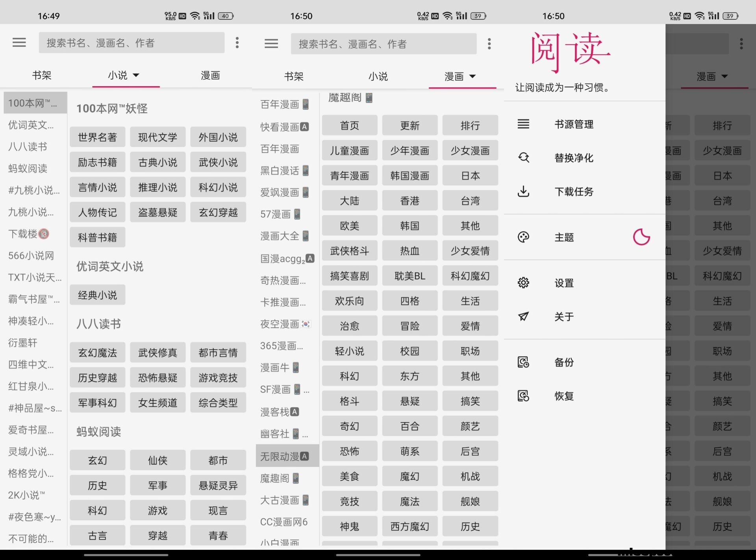The height and width of the screenshot is (560, 756).
Task: Select 无限动漫 source in manga sidebar
Action: [287, 456]
